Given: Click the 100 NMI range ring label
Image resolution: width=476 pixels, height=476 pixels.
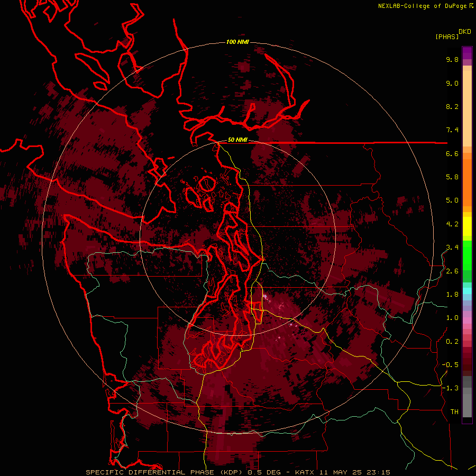Looking at the screenshot, I should point(237,42).
